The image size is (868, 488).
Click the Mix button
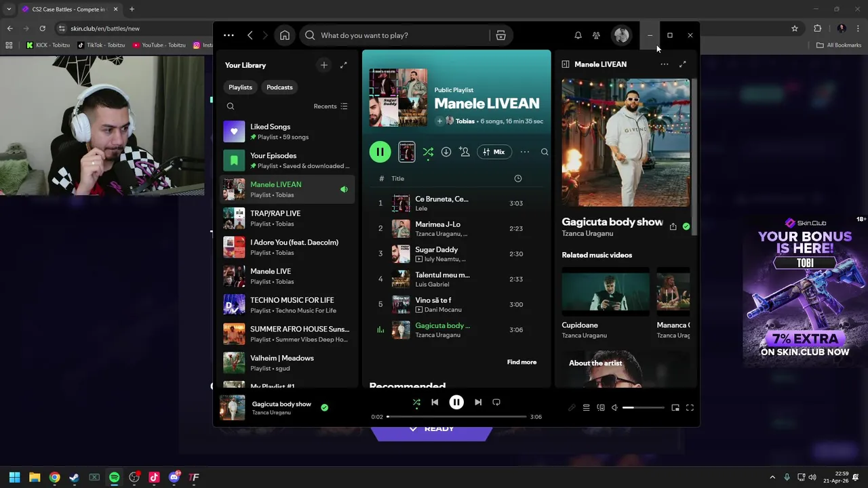click(x=494, y=152)
